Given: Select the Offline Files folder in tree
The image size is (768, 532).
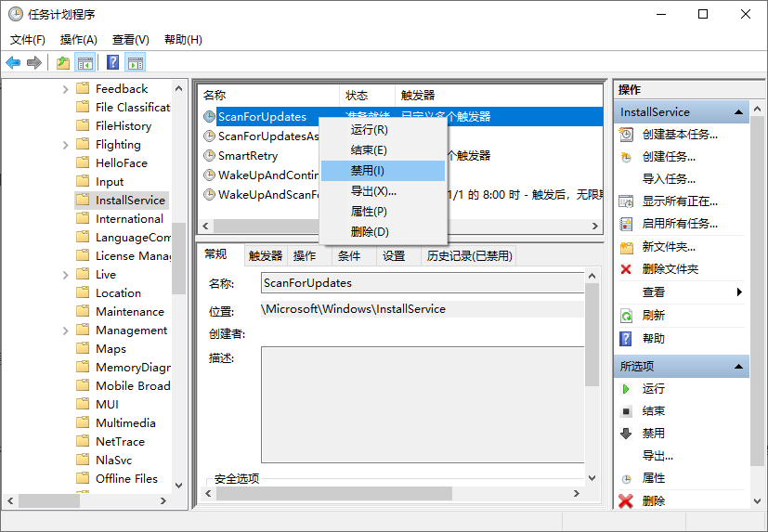Looking at the screenshot, I should coord(126,478).
